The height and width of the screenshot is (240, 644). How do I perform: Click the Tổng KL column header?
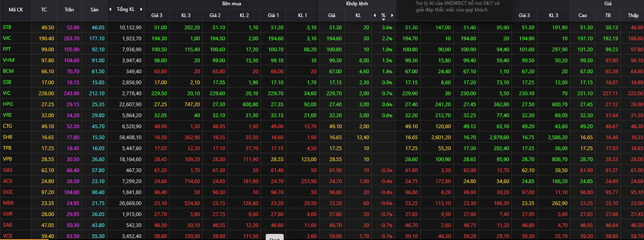tap(126, 9)
